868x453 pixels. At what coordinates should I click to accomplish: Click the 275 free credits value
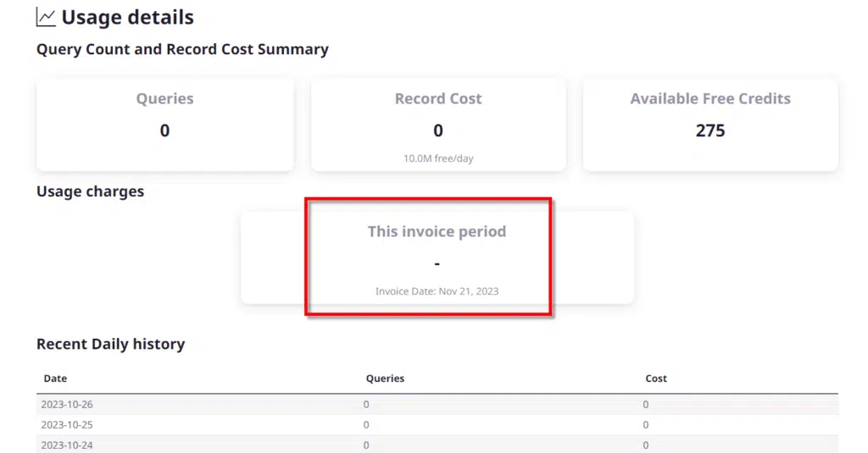[710, 130]
